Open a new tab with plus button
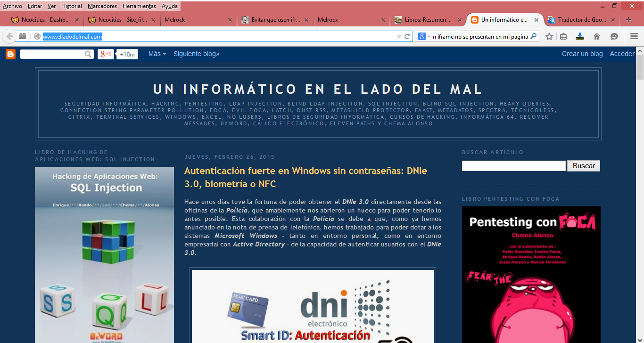 pyautogui.click(x=628, y=20)
